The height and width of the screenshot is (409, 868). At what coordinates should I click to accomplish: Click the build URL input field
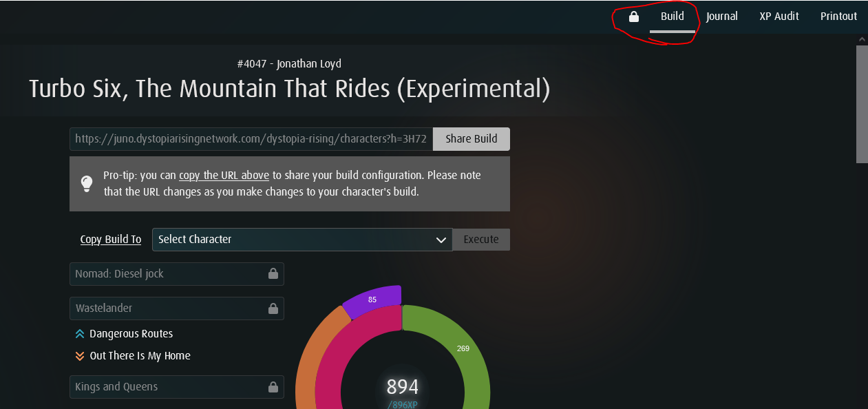pos(251,139)
